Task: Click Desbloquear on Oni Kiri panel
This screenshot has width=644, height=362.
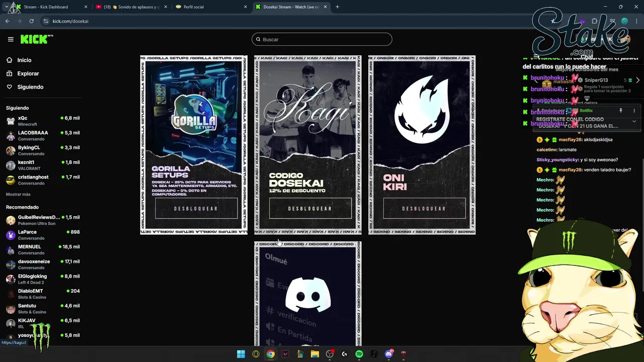Action: [x=424, y=209]
